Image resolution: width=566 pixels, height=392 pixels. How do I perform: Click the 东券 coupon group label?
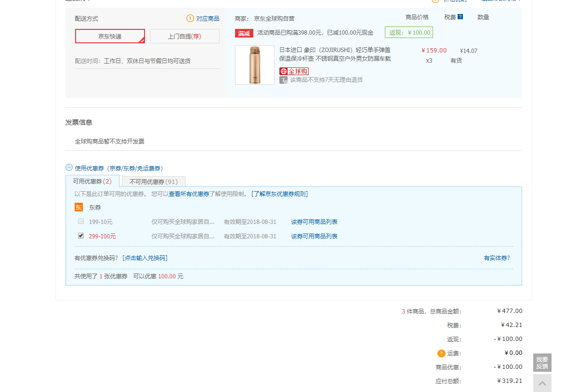click(x=95, y=208)
